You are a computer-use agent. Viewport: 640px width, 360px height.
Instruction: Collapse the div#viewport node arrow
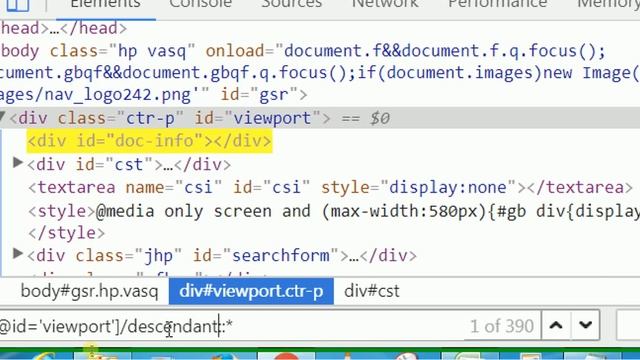(x=2, y=117)
